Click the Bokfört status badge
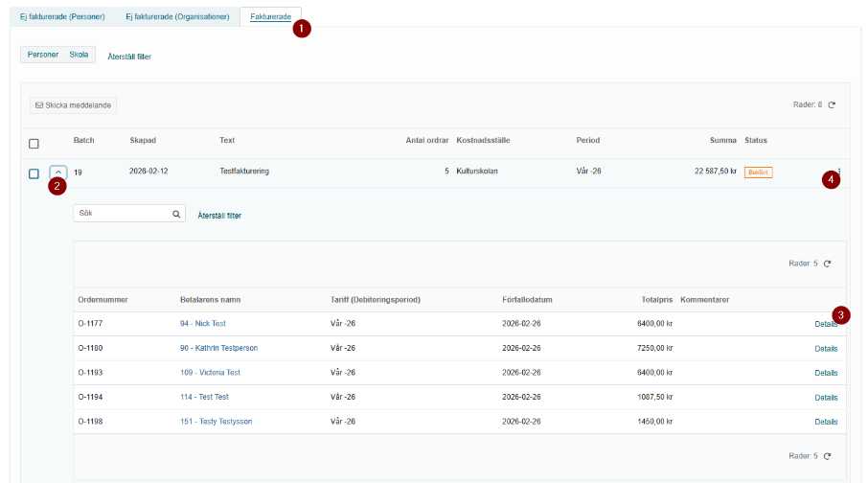Viewport: 868px width, 483px height. 758,172
